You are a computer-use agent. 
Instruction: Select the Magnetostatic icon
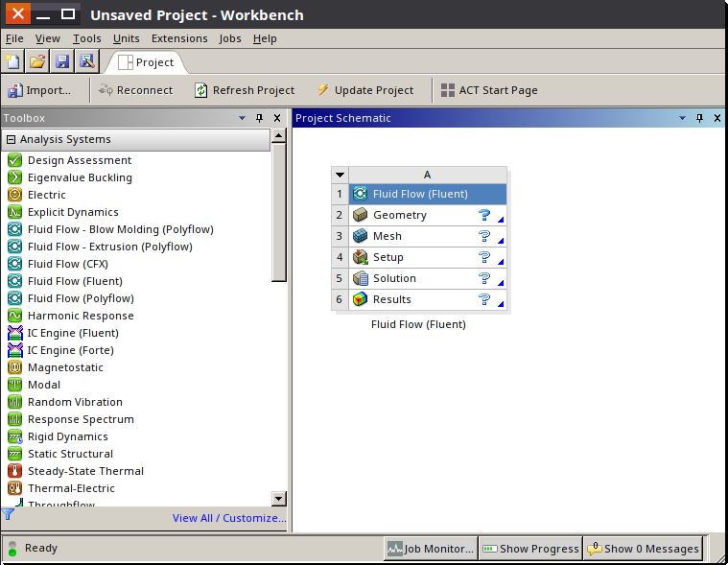point(14,367)
